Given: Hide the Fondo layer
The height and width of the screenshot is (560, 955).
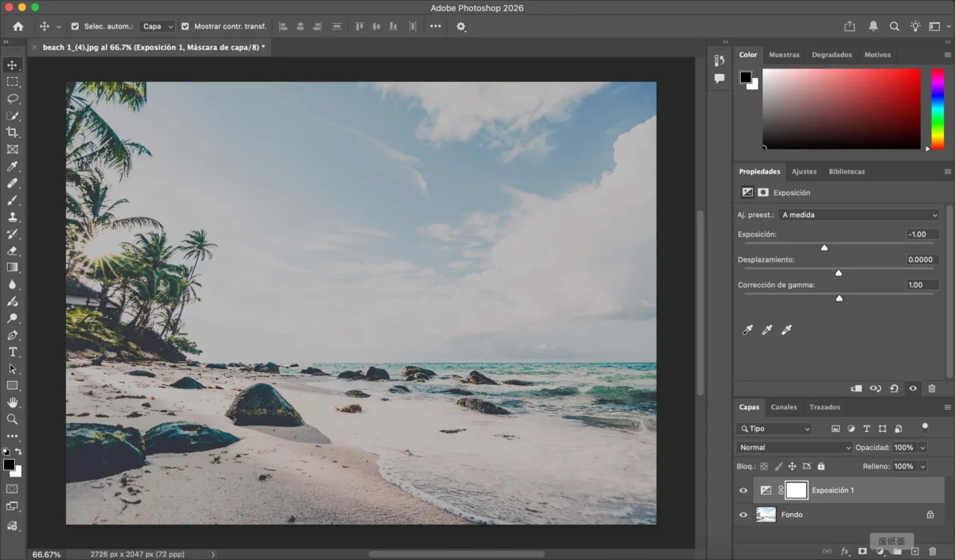Looking at the screenshot, I should [743, 515].
